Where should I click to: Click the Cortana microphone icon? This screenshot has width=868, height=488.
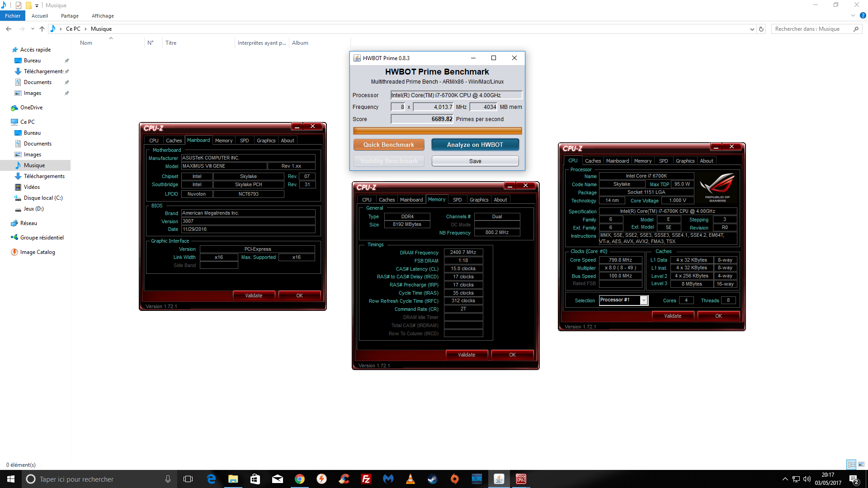point(168,479)
